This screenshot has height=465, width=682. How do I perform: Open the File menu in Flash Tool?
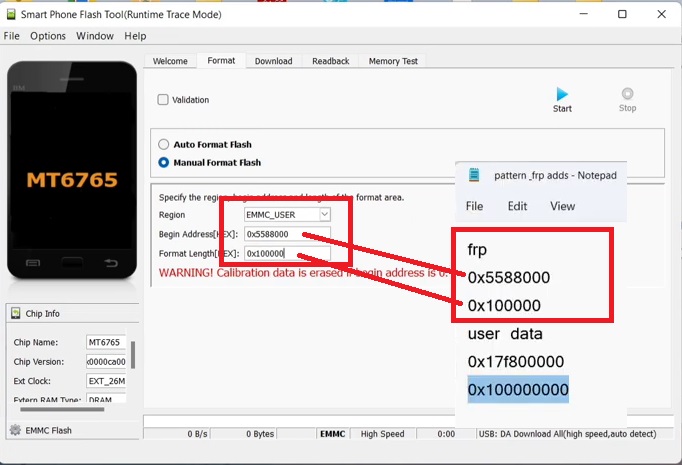click(11, 36)
